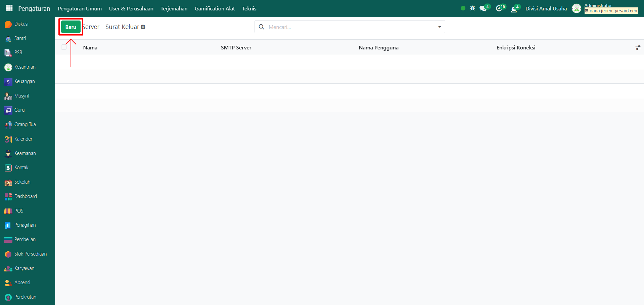Tick the select-all checkbox in list header

[x=64, y=47]
